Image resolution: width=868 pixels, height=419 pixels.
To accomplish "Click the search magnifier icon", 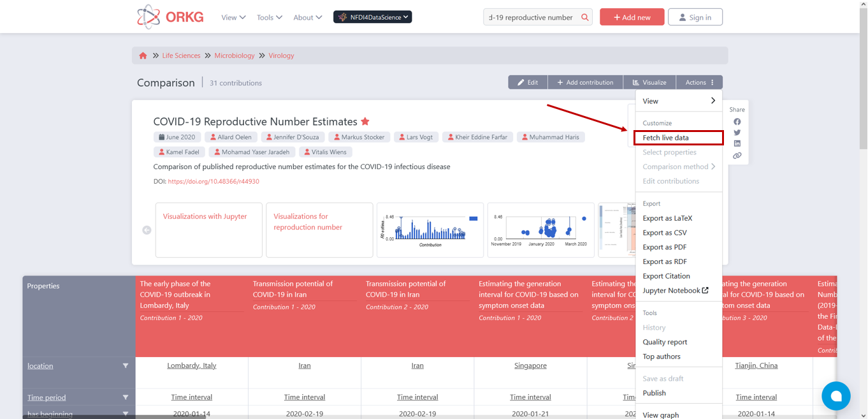I will (584, 17).
